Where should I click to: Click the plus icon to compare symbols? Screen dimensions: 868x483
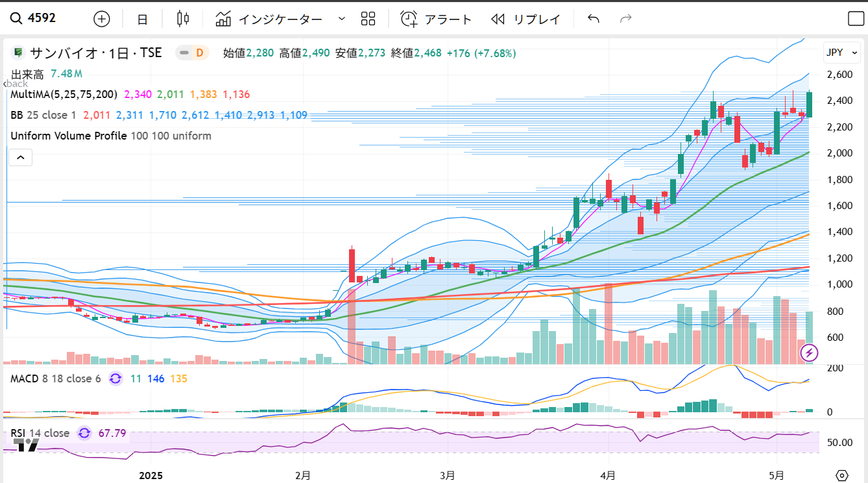pos(102,19)
